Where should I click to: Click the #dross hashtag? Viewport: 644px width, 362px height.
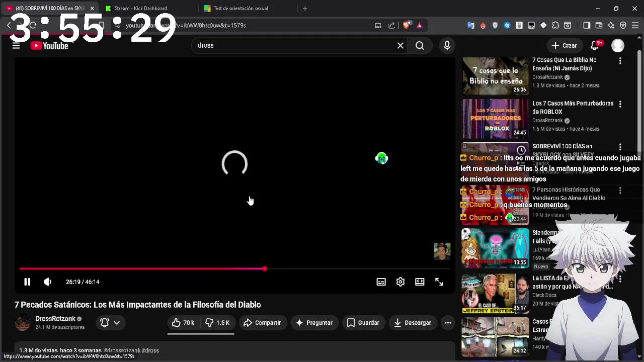click(150, 350)
